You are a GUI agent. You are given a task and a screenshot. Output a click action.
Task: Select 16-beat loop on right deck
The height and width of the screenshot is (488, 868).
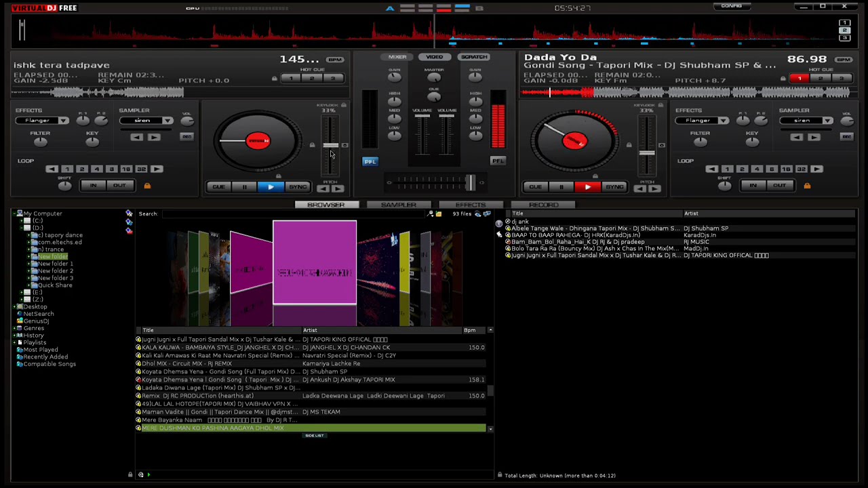pos(786,169)
